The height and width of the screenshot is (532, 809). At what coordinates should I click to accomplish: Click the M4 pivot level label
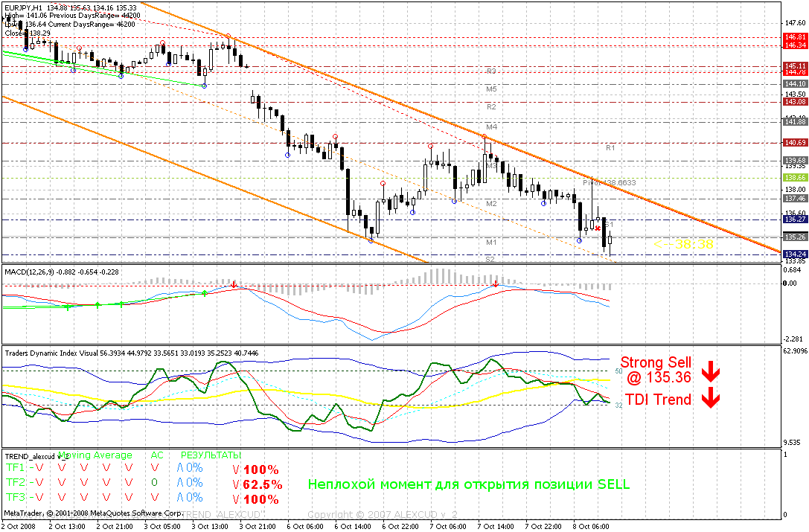point(491,127)
